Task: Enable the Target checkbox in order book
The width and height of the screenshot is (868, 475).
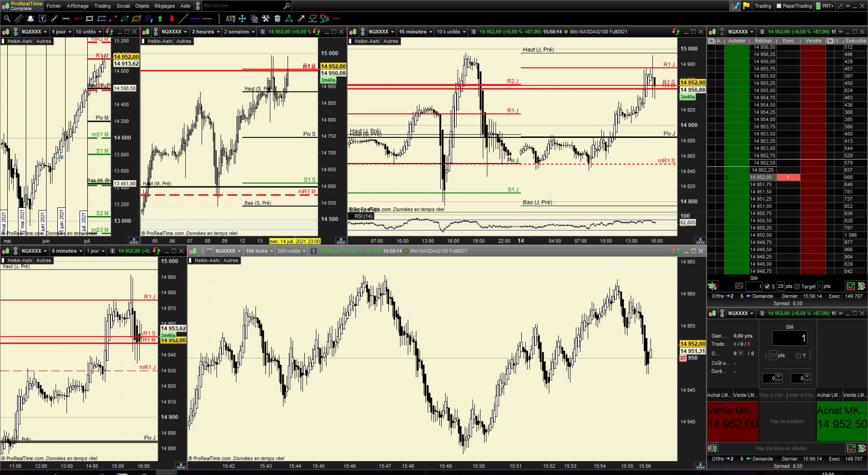Action: coord(797,286)
